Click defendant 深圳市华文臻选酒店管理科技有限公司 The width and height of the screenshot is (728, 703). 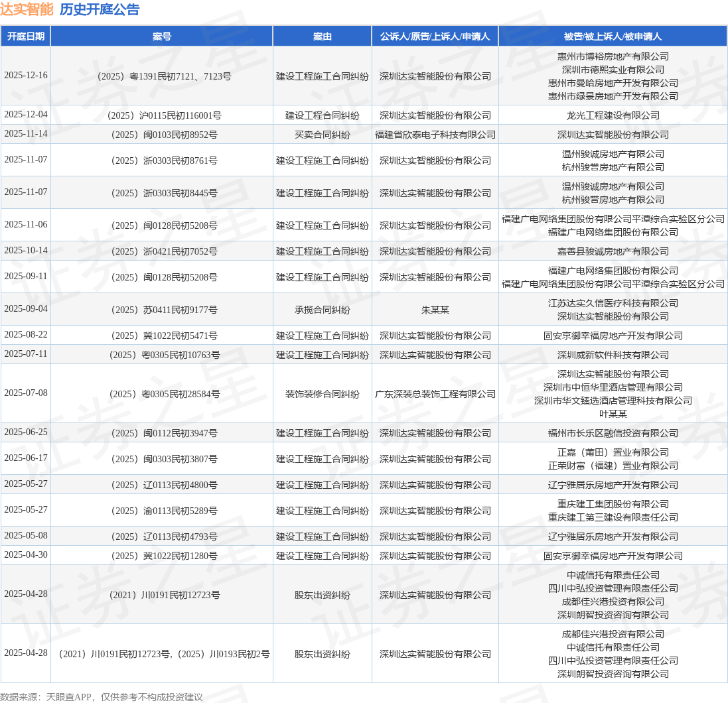pos(613,401)
